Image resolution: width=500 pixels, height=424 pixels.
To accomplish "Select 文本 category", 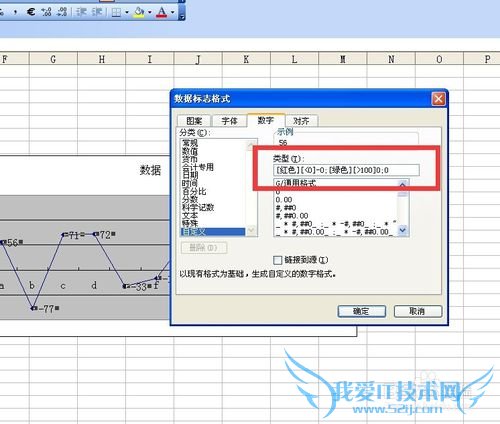I will pos(190,215).
